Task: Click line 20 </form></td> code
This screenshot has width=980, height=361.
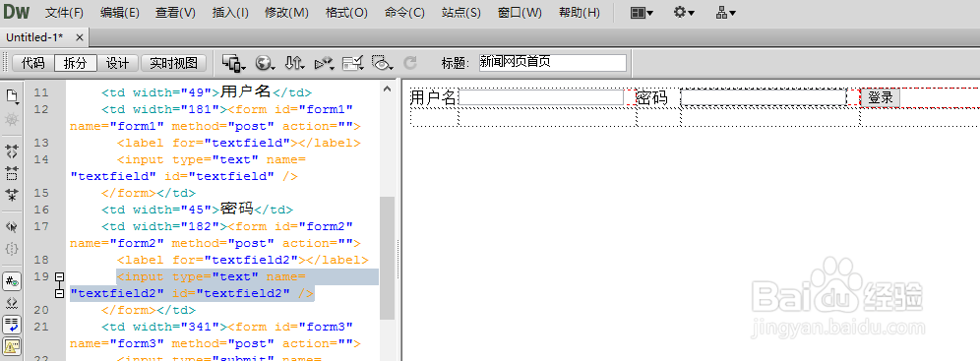Action: click(149, 311)
